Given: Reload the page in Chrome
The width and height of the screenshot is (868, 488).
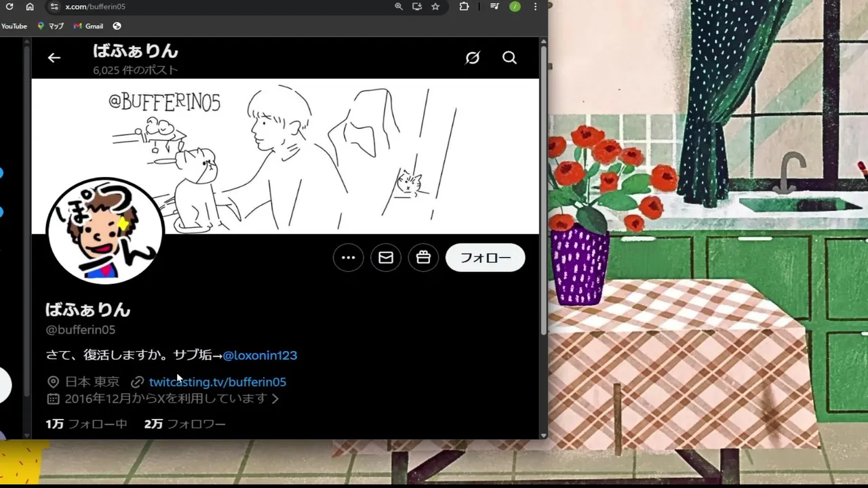Looking at the screenshot, I should tap(9, 6).
